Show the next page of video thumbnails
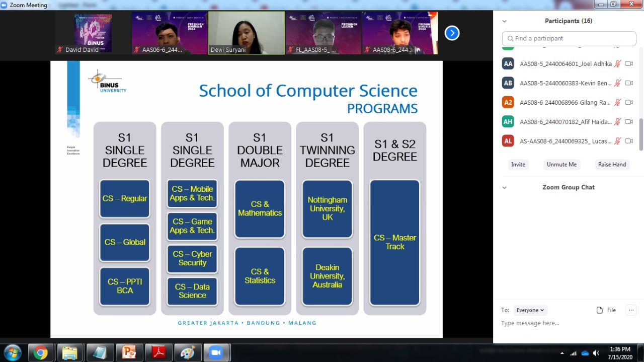The height and width of the screenshot is (362, 644). (x=452, y=33)
